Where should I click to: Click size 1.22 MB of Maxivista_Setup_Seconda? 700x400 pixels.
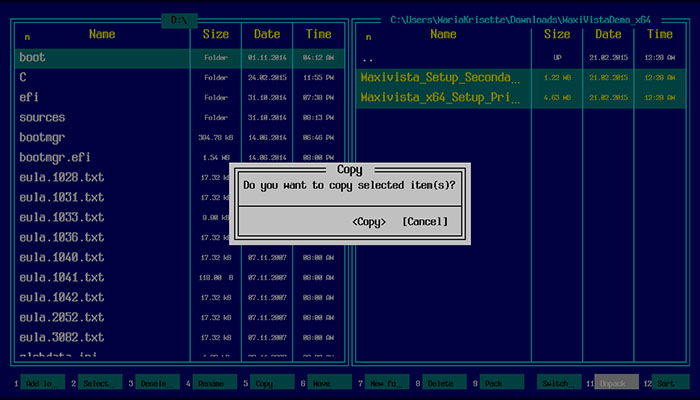(x=557, y=77)
